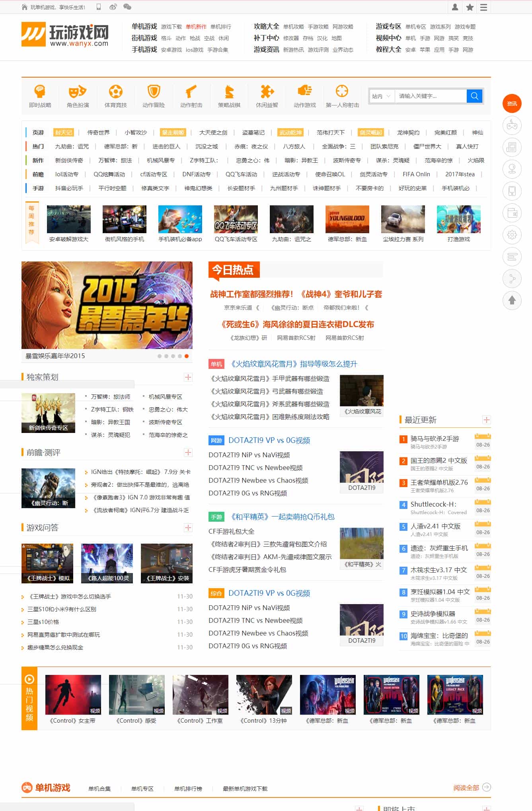
Task: Click the text lines icon in right sidebar
Action: tap(512, 257)
